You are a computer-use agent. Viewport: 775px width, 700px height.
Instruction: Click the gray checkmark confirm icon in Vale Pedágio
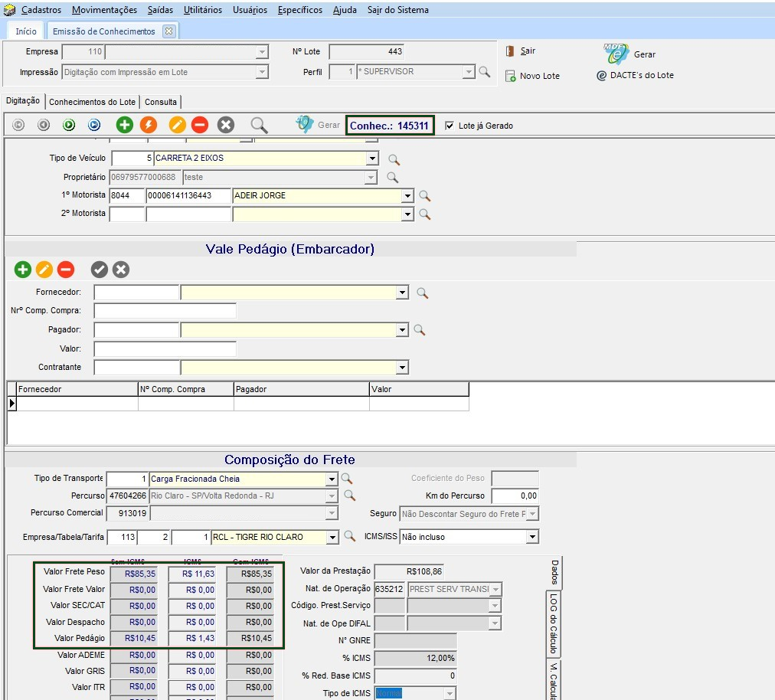click(x=99, y=270)
